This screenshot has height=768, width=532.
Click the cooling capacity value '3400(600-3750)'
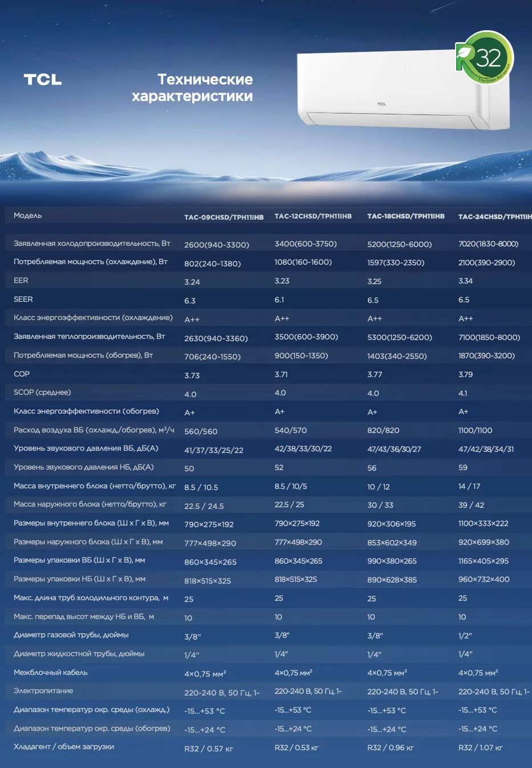pos(306,244)
